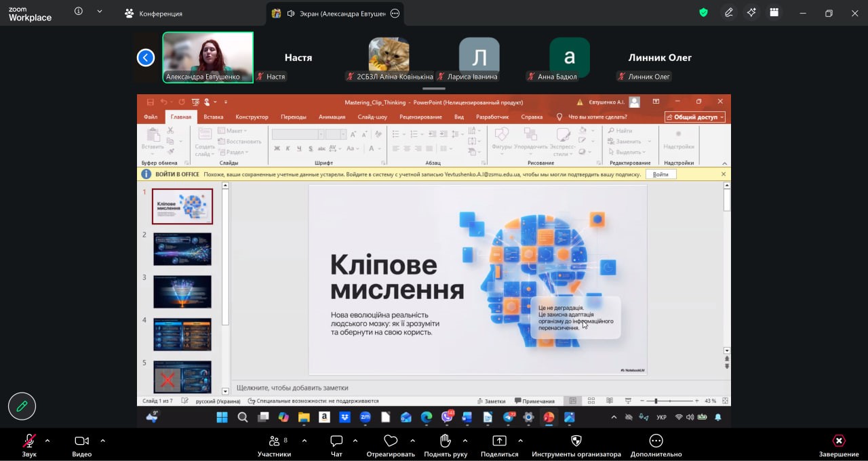Open the Участники list

(274, 441)
